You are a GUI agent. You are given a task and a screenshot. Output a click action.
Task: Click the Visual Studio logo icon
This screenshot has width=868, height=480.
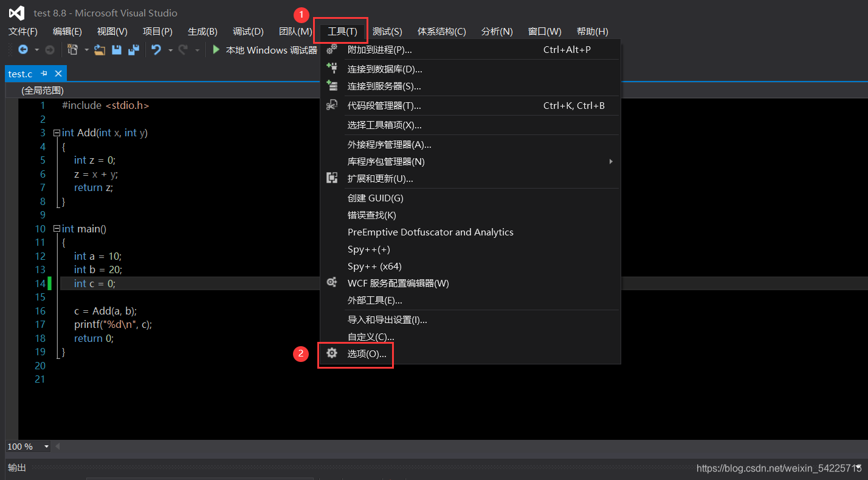[16, 13]
